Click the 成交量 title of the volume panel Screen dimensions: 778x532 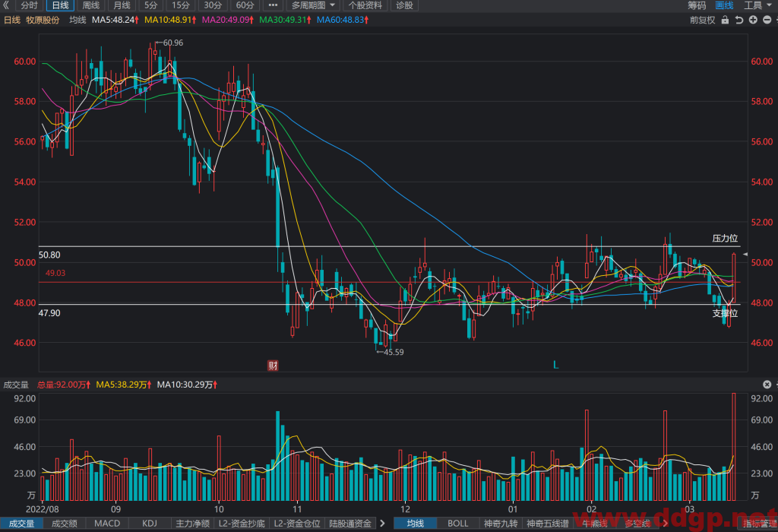click(x=16, y=385)
